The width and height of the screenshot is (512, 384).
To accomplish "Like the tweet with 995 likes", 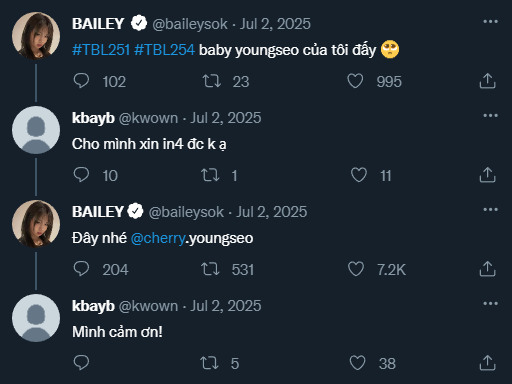I will click(x=355, y=81).
